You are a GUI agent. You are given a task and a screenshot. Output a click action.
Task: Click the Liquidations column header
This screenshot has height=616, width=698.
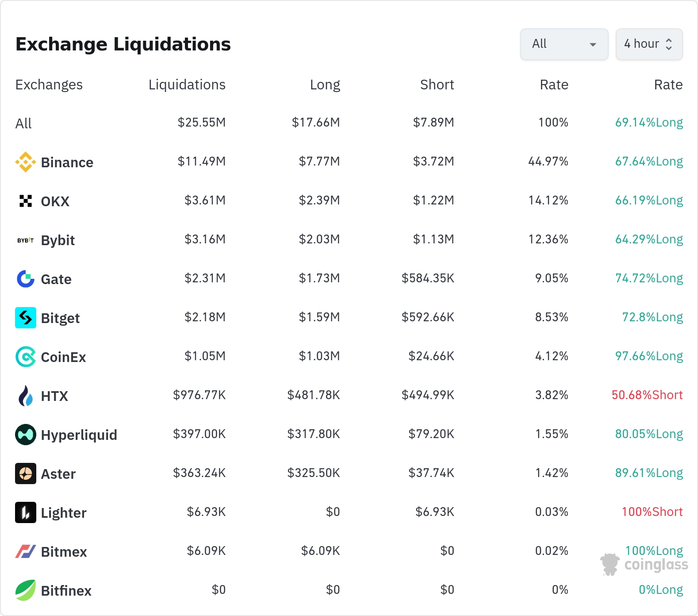click(187, 85)
